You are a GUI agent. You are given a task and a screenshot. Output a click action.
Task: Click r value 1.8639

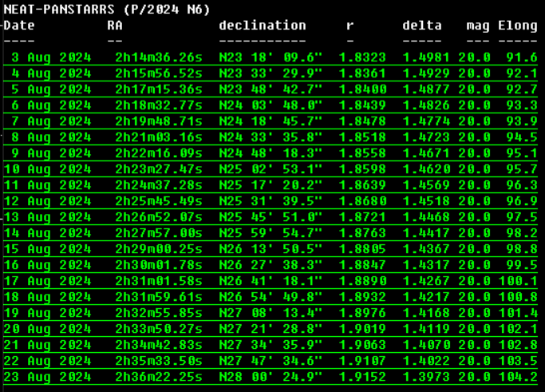tap(362, 184)
